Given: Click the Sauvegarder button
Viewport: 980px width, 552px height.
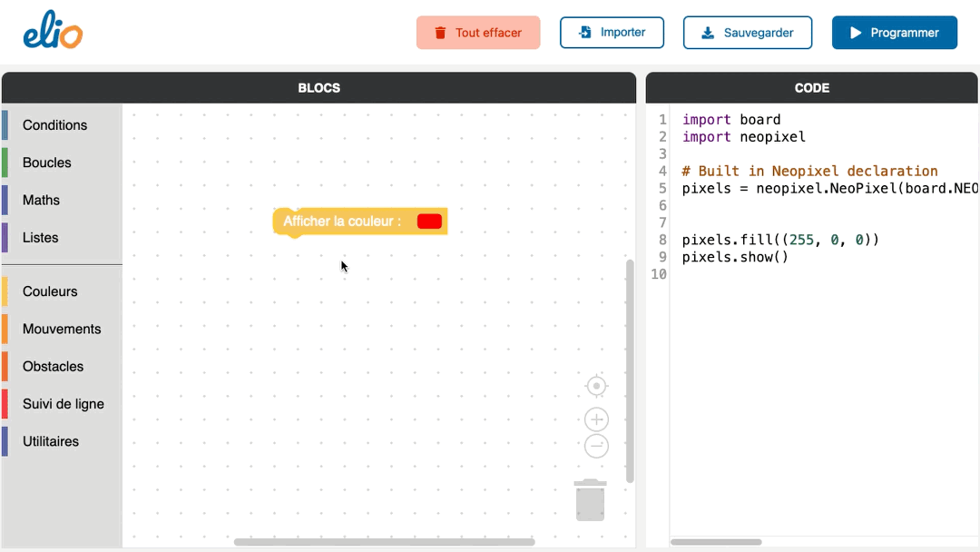Looking at the screenshot, I should coord(747,33).
